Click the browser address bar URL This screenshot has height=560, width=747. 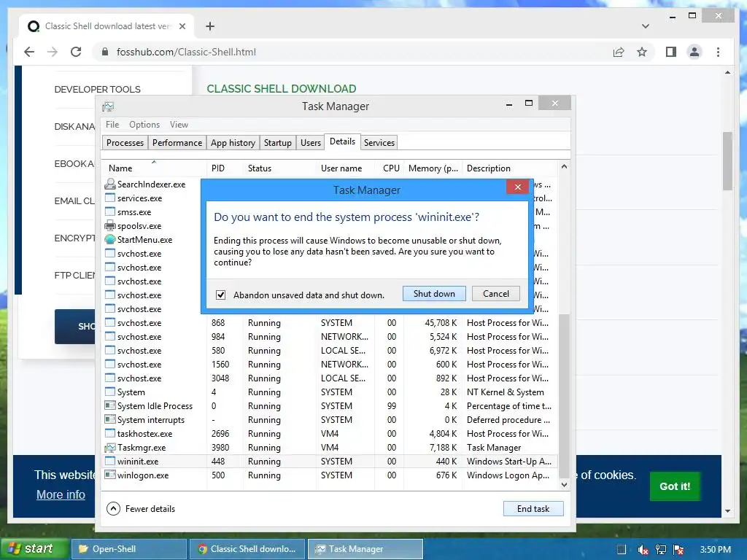[x=186, y=52]
